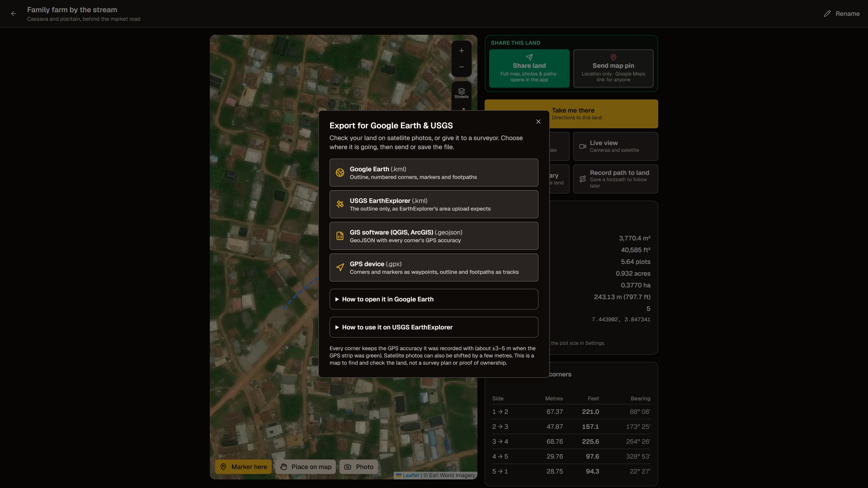The height and width of the screenshot is (488, 868).
Task: Click side row 3 → 4
Action: click(x=571, y=442)
